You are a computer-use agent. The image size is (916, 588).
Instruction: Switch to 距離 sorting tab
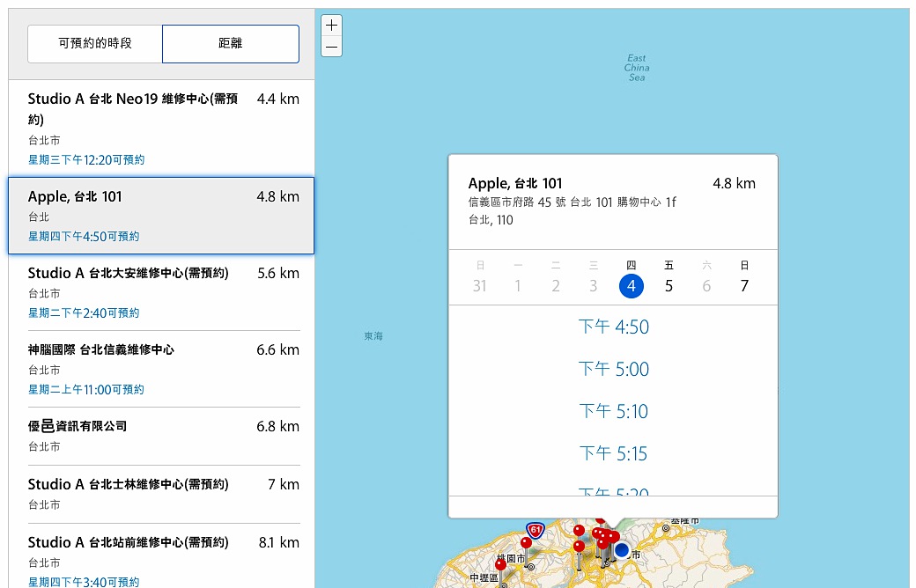[231, 43]
